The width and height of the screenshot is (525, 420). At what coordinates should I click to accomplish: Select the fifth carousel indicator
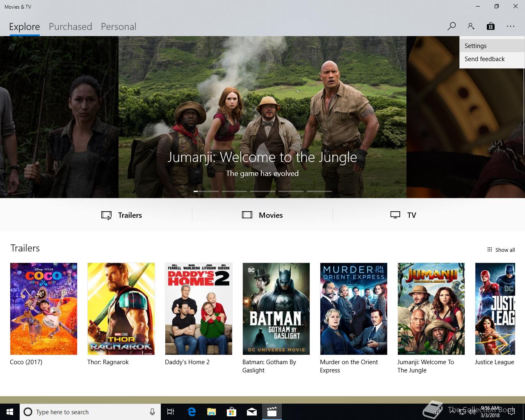coord(320,191)
